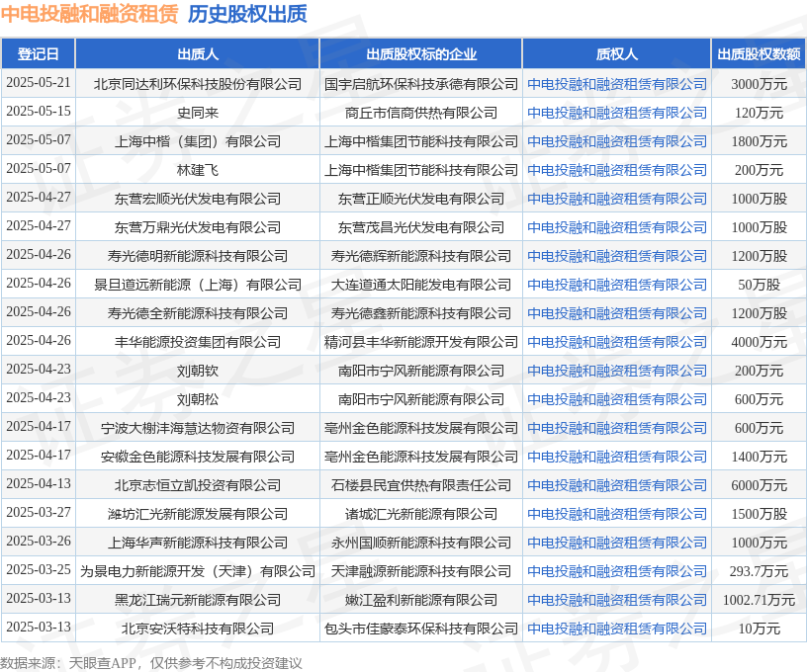Click 北京同达利环保科技股份有限公司 cell

click(x=198, y=84)
